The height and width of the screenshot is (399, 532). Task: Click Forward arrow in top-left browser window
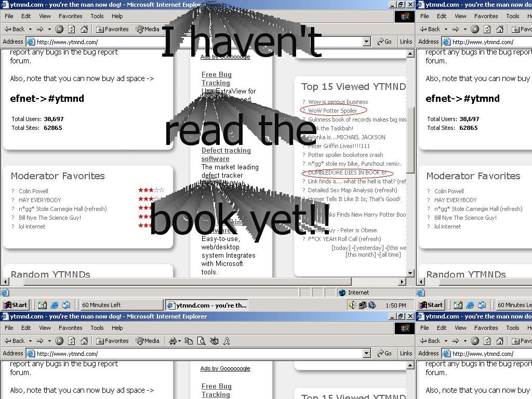point(40,29)
